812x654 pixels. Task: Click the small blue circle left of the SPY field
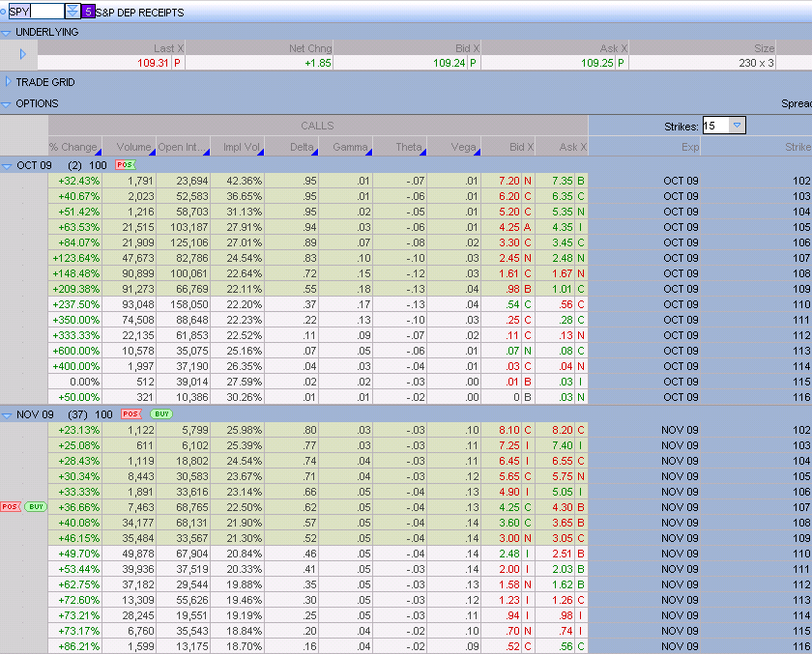pyautogui.click(x=3, y=11)
